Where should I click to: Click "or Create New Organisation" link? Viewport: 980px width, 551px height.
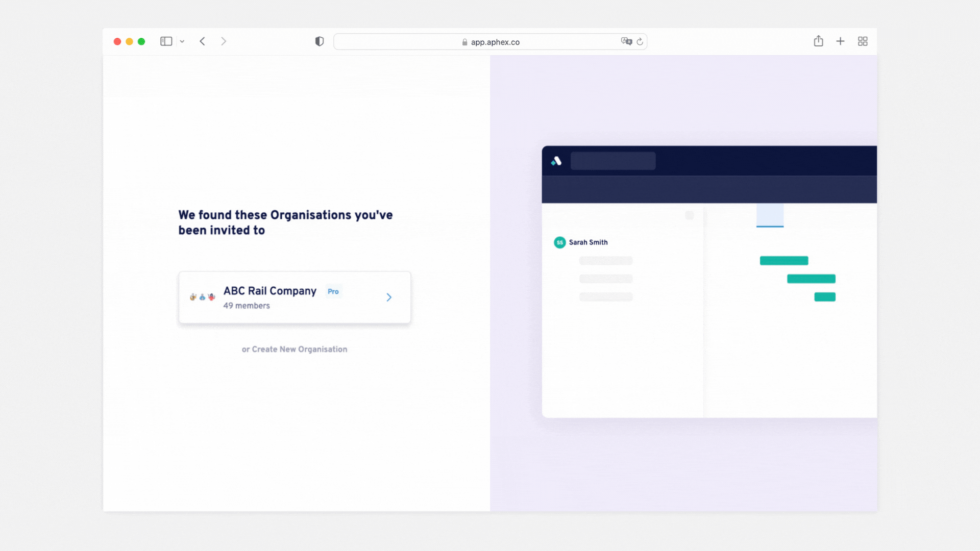[295, 349]
